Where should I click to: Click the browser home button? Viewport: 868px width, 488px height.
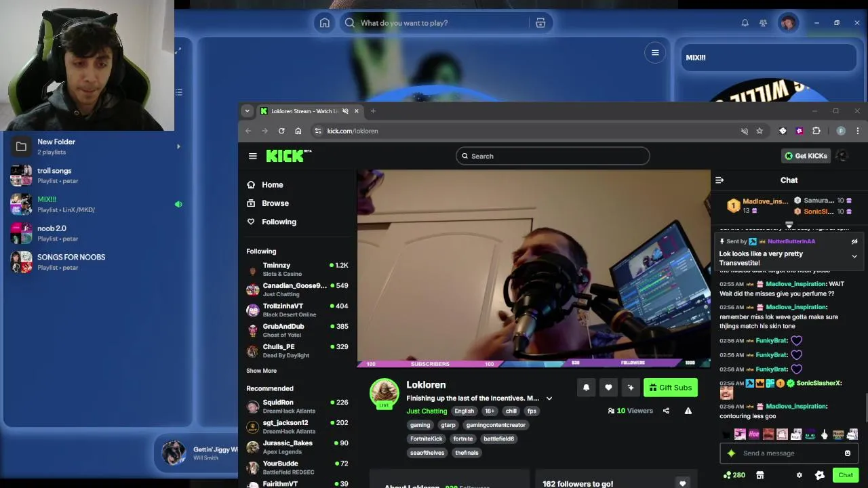click(x=298, y=131)
